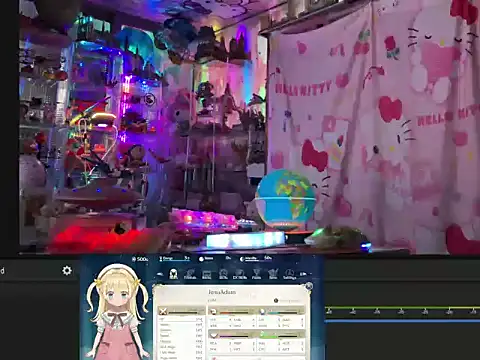
Task: Select the crossed swords stats header
Action: [x=181, y=312]
